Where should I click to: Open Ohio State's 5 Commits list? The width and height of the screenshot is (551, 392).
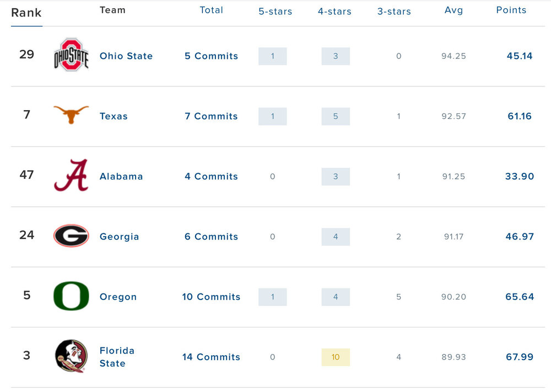click(211, 56)
